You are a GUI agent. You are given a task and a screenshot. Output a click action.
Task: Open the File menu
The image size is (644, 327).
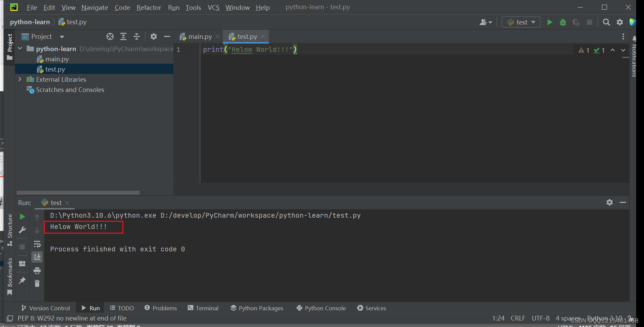point(32,7)
